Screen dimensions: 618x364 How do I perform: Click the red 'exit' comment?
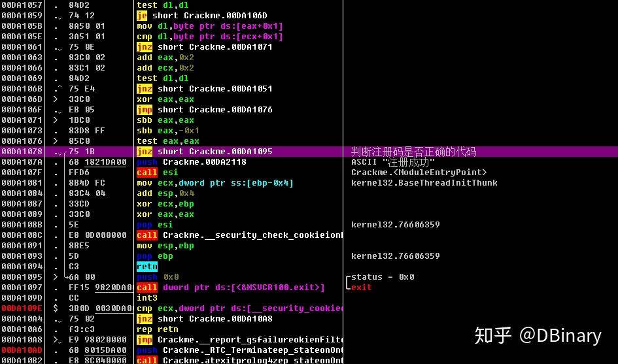pyautogui.click(x=362, y=287)
